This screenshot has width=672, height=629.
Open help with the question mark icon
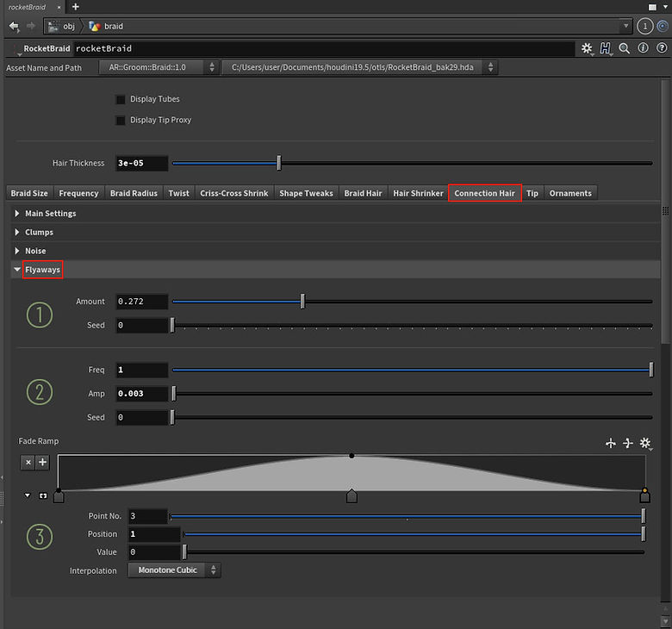tap(662, 48)
